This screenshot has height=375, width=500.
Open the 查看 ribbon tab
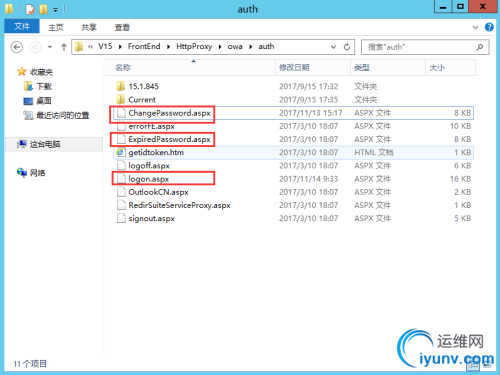122,27
